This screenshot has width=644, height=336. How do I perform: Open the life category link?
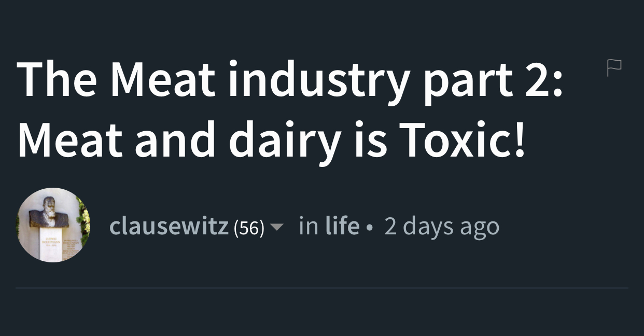point(342,226)
